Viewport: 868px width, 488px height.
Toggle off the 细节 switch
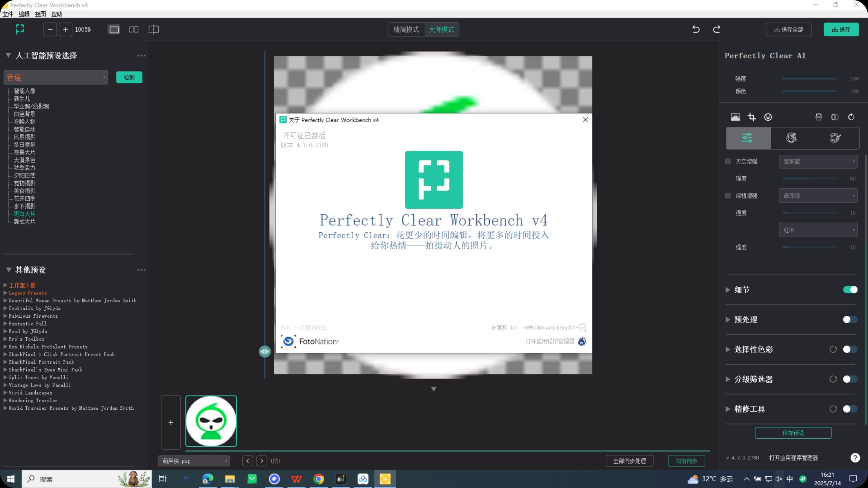pos(850,290)
